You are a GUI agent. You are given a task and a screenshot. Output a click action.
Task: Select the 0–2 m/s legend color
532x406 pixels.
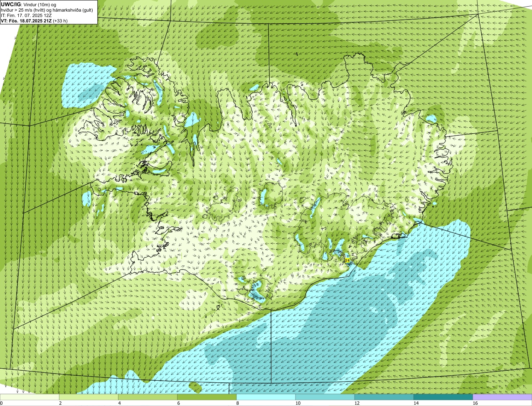pos(30,397)
